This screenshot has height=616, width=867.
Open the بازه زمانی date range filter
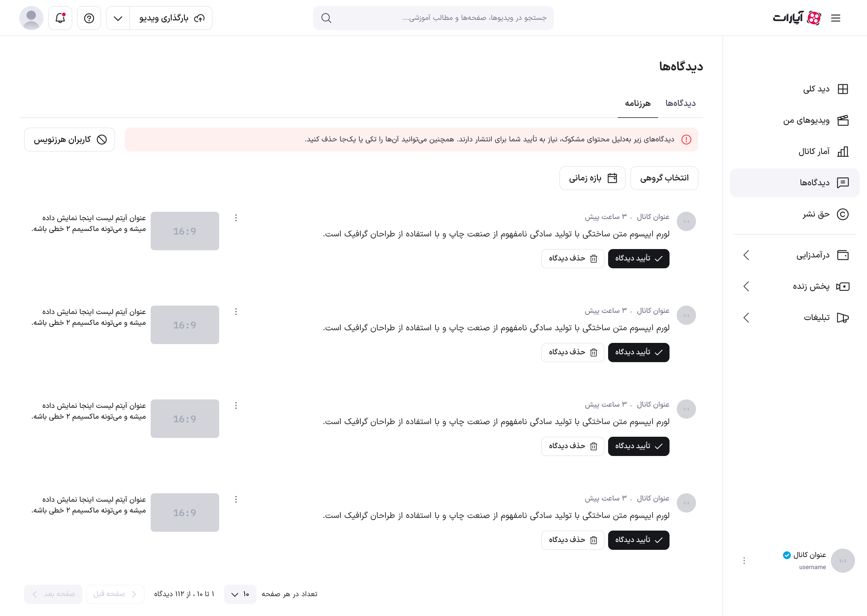(592, 178)
